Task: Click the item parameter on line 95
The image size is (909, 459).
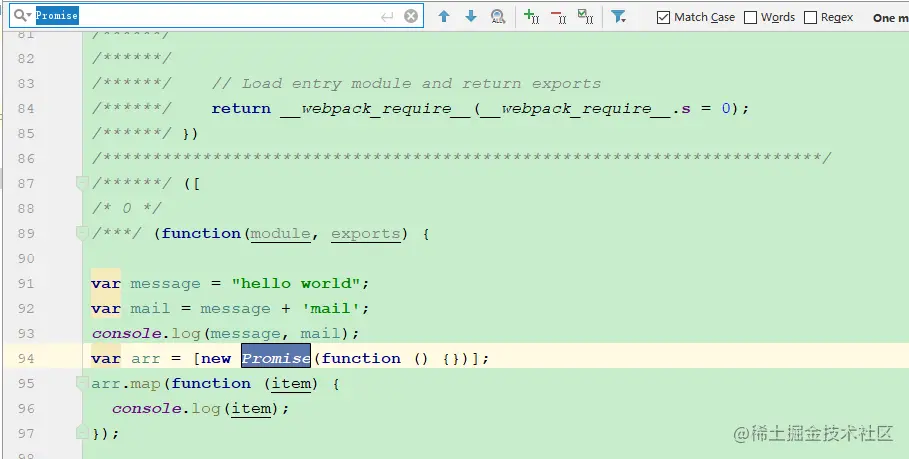Action: (291, 384)
